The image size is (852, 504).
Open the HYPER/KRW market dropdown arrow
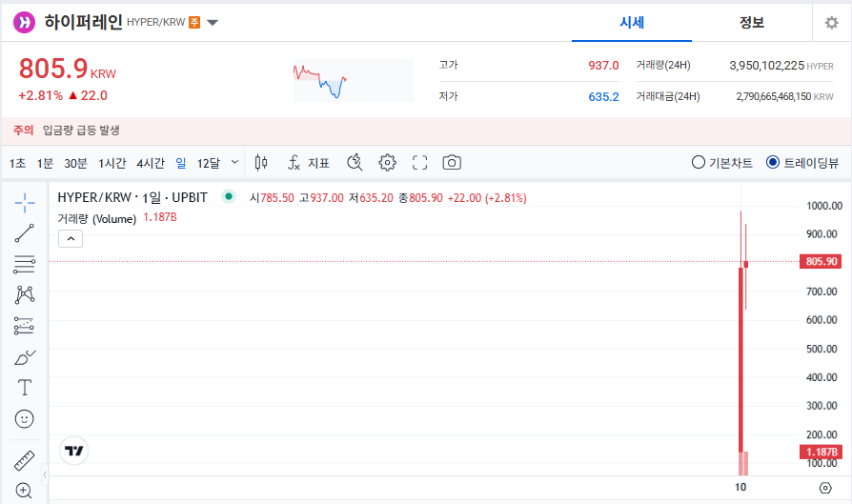(x=213, y=23)
